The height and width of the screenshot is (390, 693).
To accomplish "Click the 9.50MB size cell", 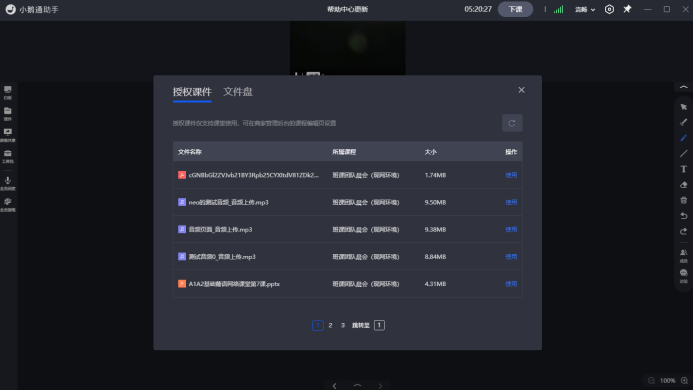I will coord(435,202).
